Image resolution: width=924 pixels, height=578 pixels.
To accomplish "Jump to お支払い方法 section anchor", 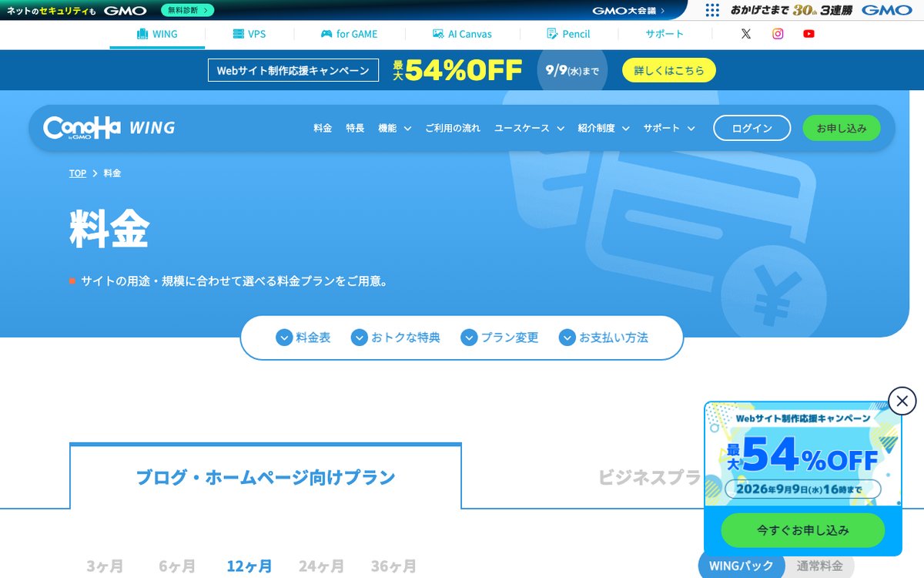I will pyautogui.click(x=604, y=338).
